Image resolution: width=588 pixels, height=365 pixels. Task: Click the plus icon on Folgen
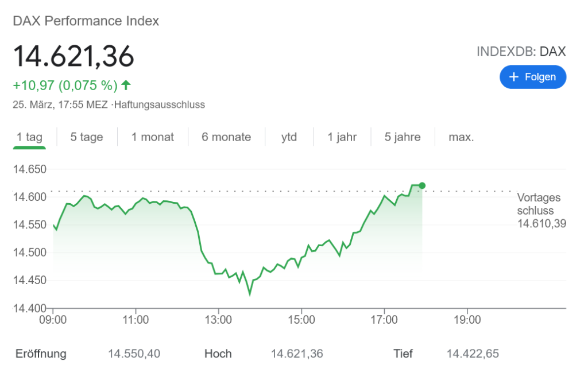coord(514,77)
